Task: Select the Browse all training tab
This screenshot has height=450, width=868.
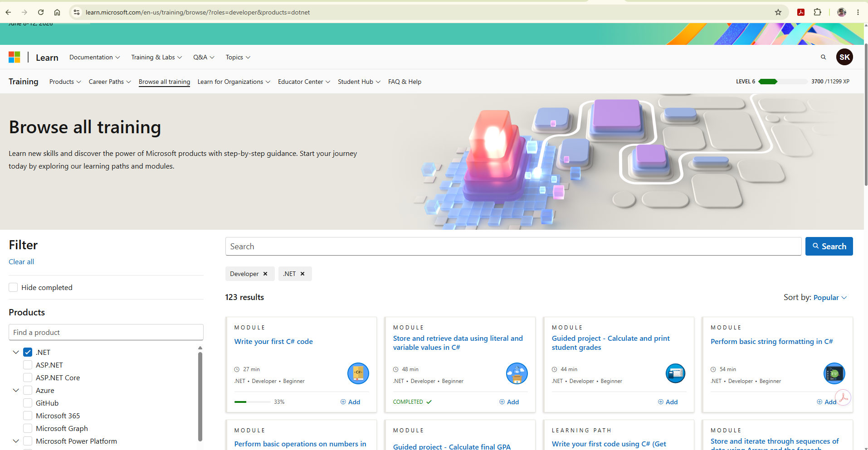Action: (164, 82)
